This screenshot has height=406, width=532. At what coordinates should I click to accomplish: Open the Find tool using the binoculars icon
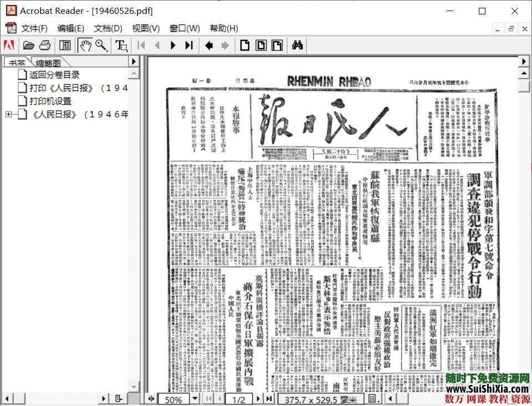(x=297, y=45)
